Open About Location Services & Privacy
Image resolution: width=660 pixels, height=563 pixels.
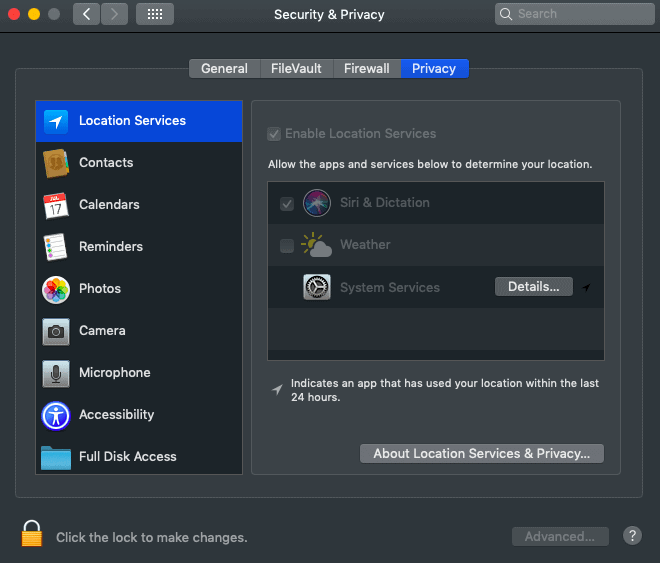pyautogui.click(x=482, y=454)
